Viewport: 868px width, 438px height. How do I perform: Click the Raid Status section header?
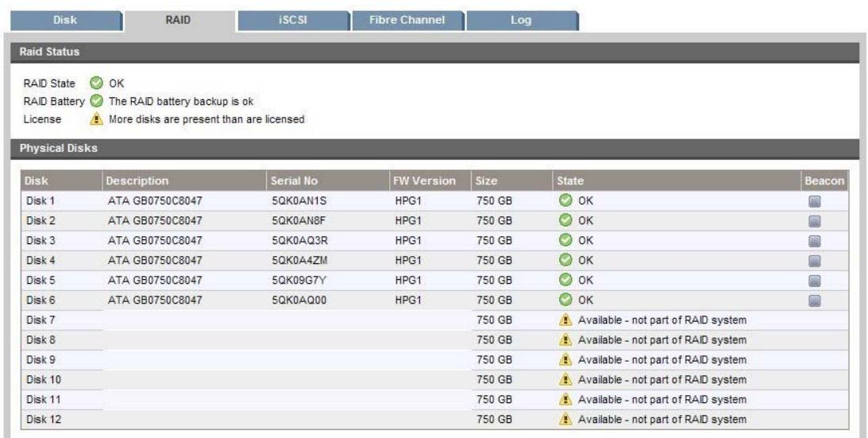[x=434, y=52]
